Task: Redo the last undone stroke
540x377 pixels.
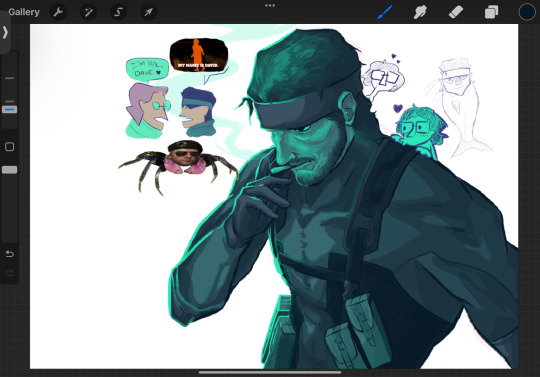Action: pyautogui.click(x=10, y=273)
